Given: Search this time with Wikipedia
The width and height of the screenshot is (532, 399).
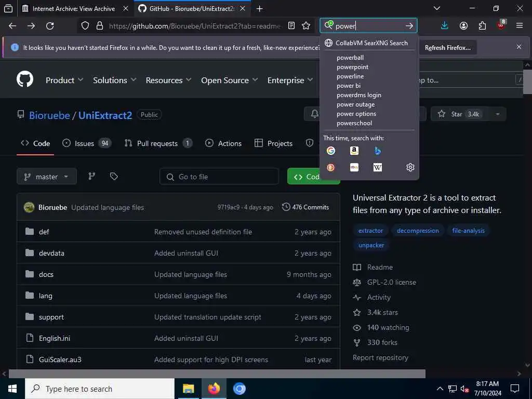Looking at the screenshot, I should 378,167.
